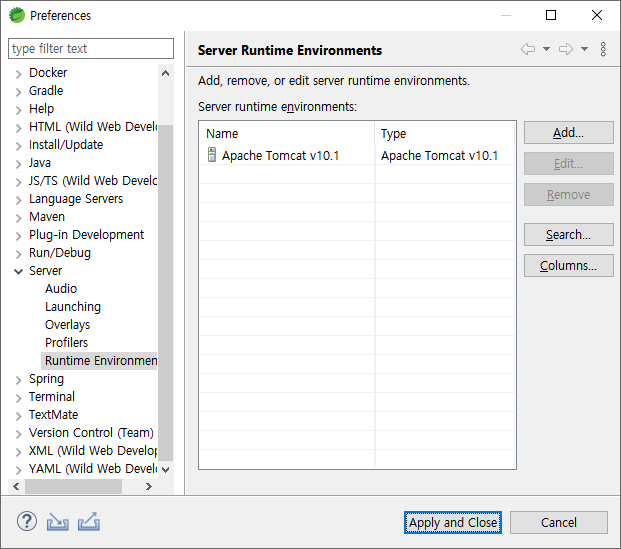Expand the Help tree node

pos(18,110)
